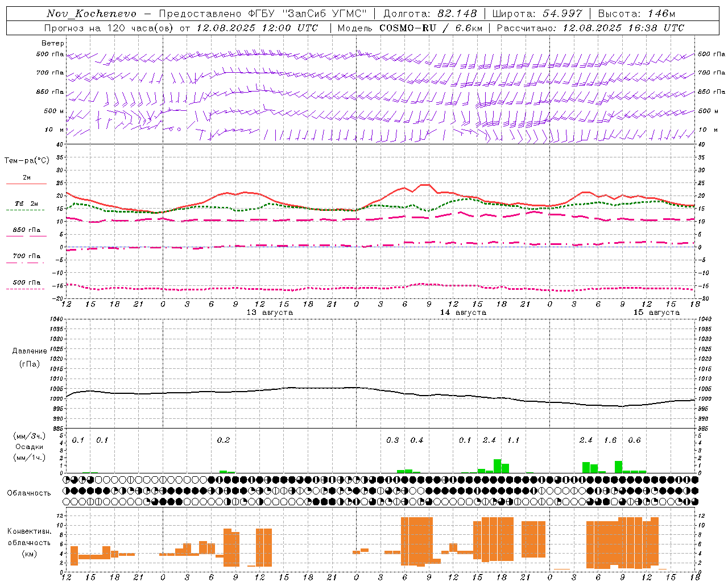728x582 pixels.
Task: Click the dotted '500 гПа' temperature legend entry
Action: (x=26, y=284)
